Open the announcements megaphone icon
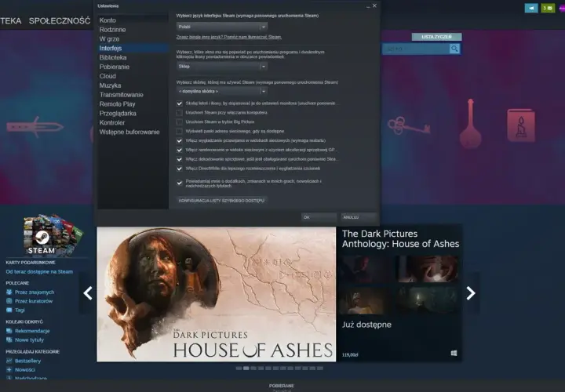Screen dimensions: 565x392 [x=531, y=8]
